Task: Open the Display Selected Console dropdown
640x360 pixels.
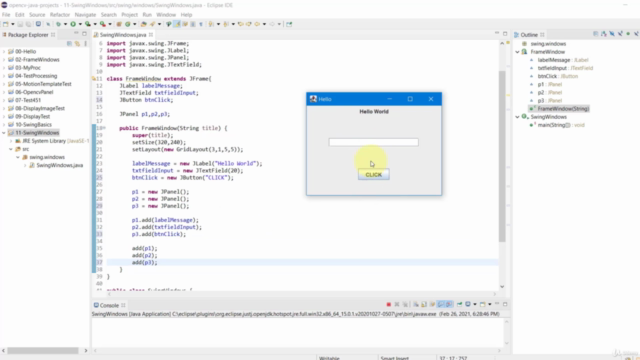Action: click(x=474, y=304)
